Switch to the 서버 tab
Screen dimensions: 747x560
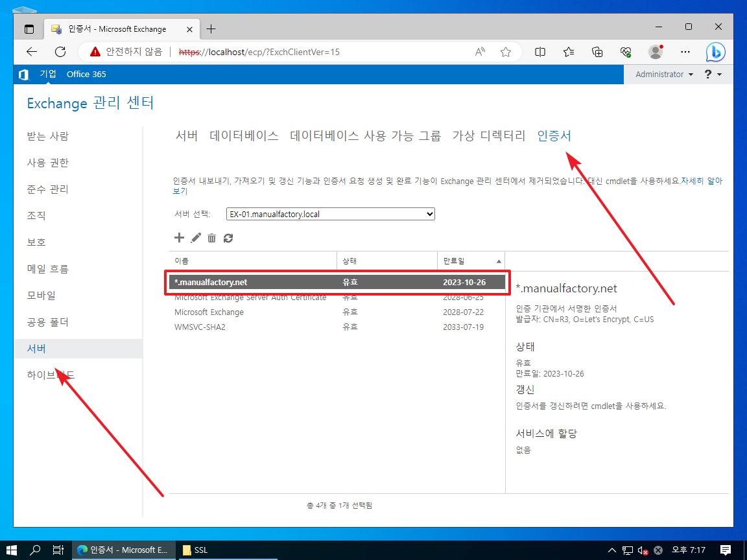(187, 135)
